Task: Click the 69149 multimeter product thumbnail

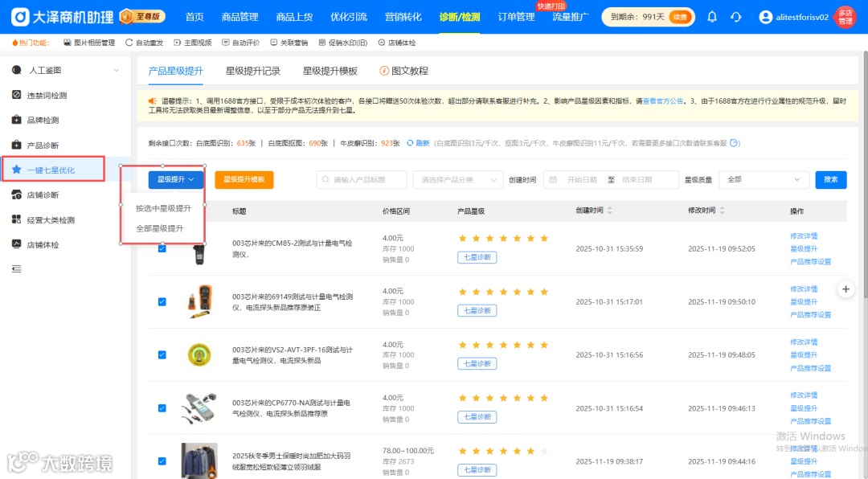Action: (199, 301)
